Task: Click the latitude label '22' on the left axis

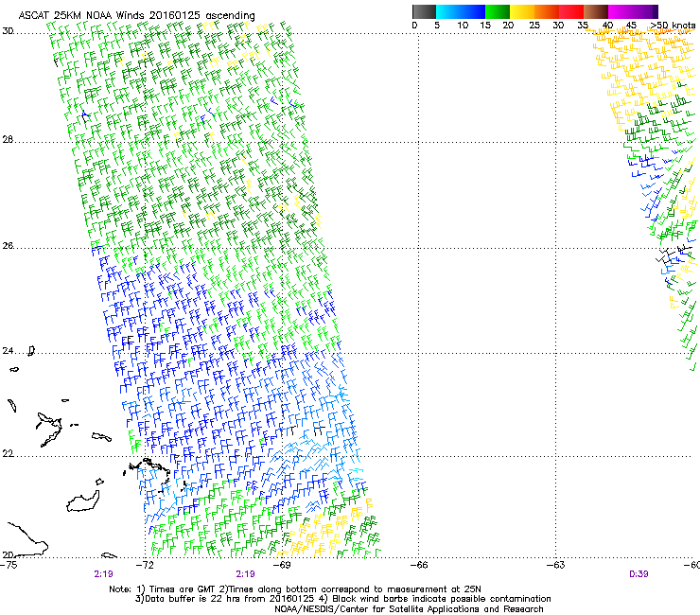Action: tap(8, 454)
